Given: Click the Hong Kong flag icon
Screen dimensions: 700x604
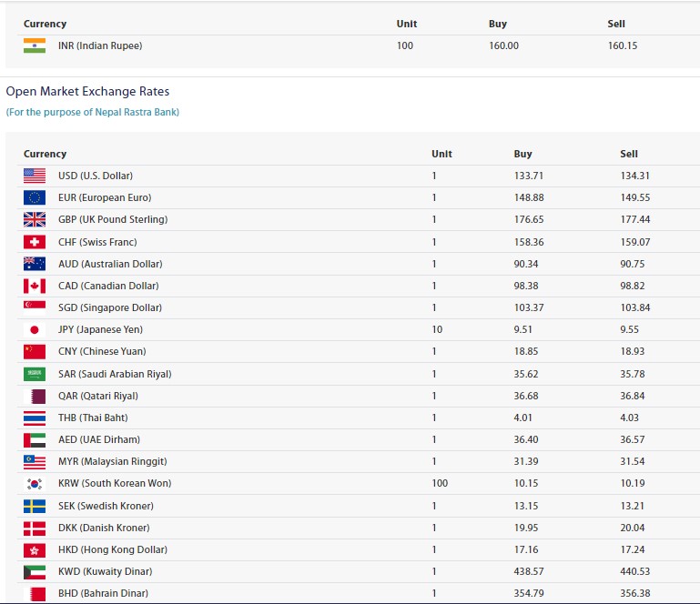Looking at the screenshot, I should 35,549.
